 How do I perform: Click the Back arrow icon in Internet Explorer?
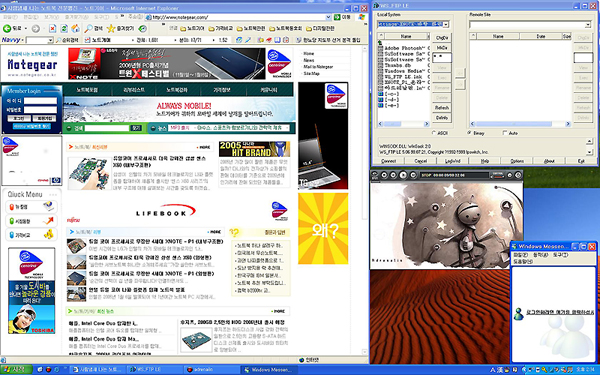tap(7, 28)
